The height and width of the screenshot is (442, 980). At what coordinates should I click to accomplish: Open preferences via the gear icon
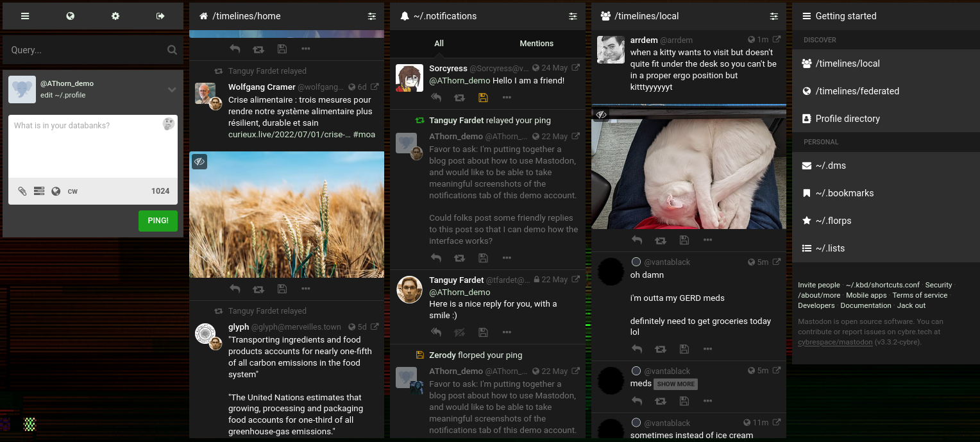click(115, 16)
